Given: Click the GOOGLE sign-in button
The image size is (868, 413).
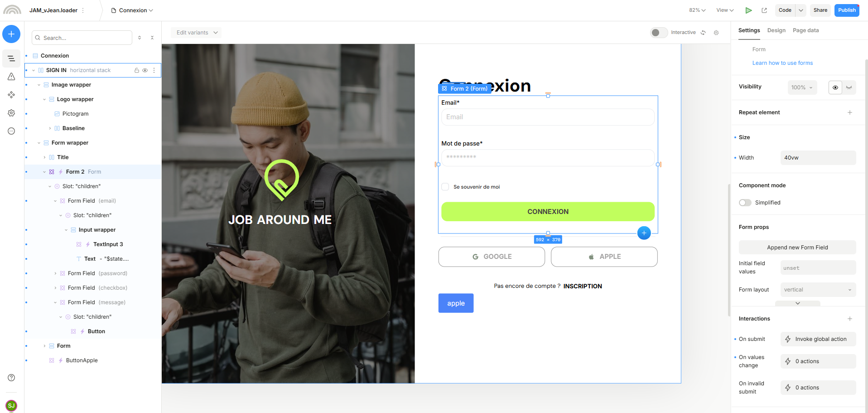Looking at the screenshot, I should 492,257.
